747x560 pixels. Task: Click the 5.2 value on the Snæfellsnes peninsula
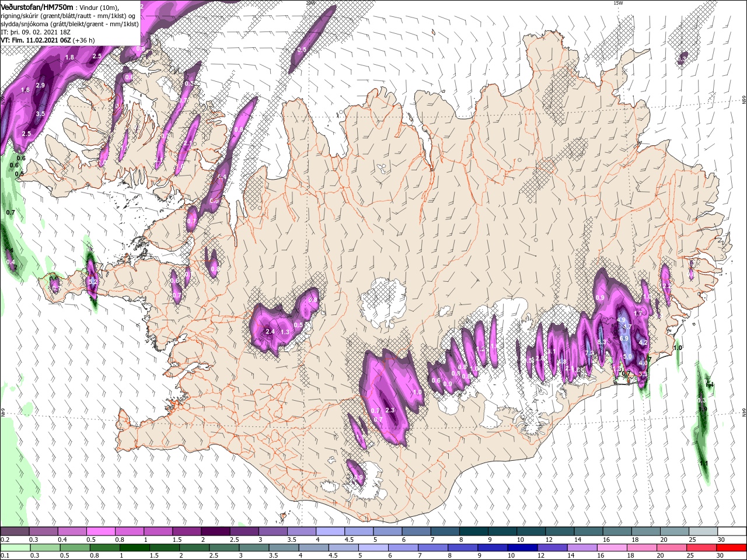[92, 281]
